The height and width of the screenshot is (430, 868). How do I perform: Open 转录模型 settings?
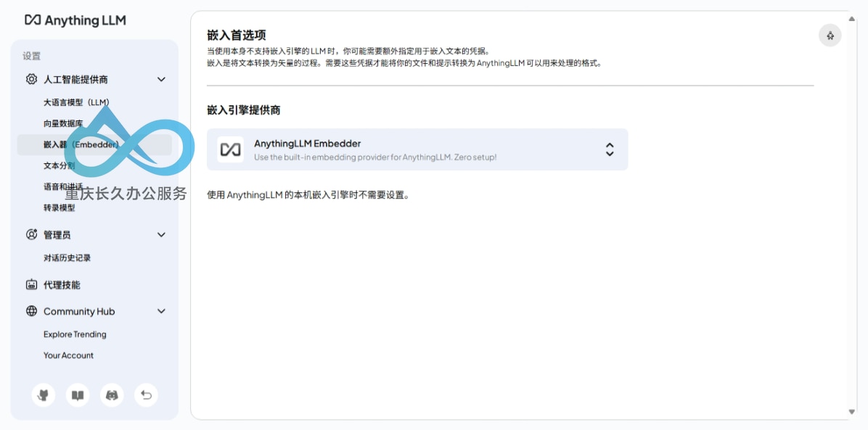click(x=60, y=207)
